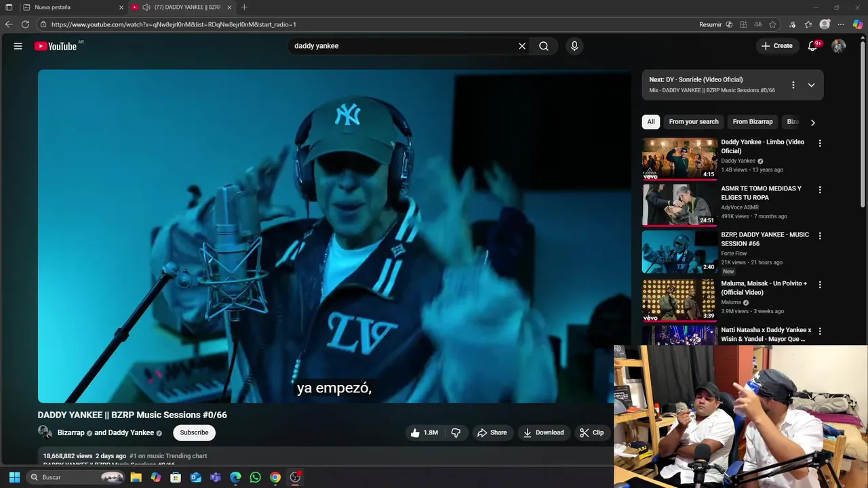Open the YouTube hamburger guide menu

coord(18,46)
